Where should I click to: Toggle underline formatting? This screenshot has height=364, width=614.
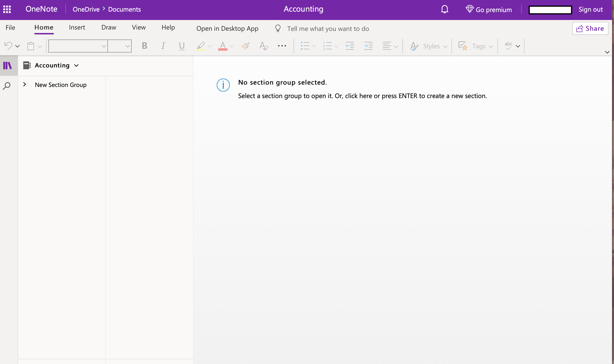point(182,46)
